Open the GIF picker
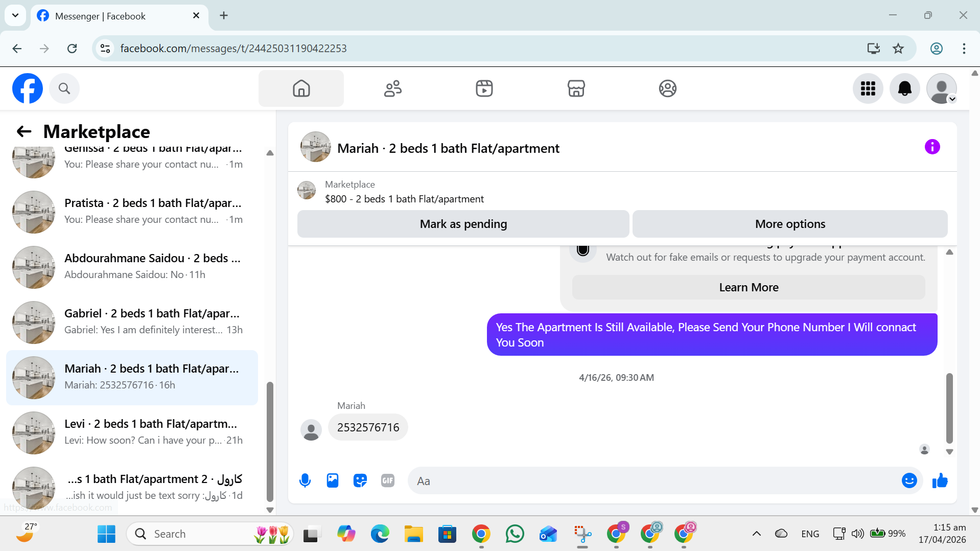Image resolution: width=980 pixels, height=551 pixels. pyautogui.click(x=388, y=480)
